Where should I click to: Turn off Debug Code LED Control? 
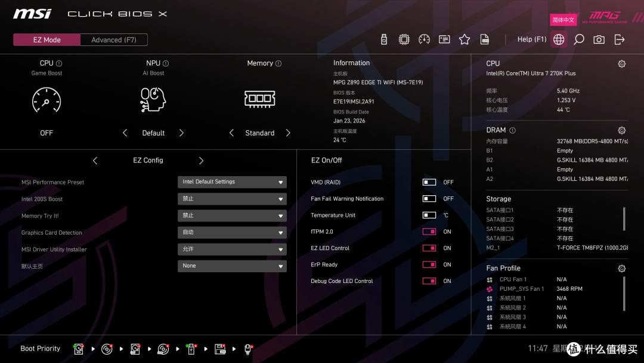[x=429, y=281]
